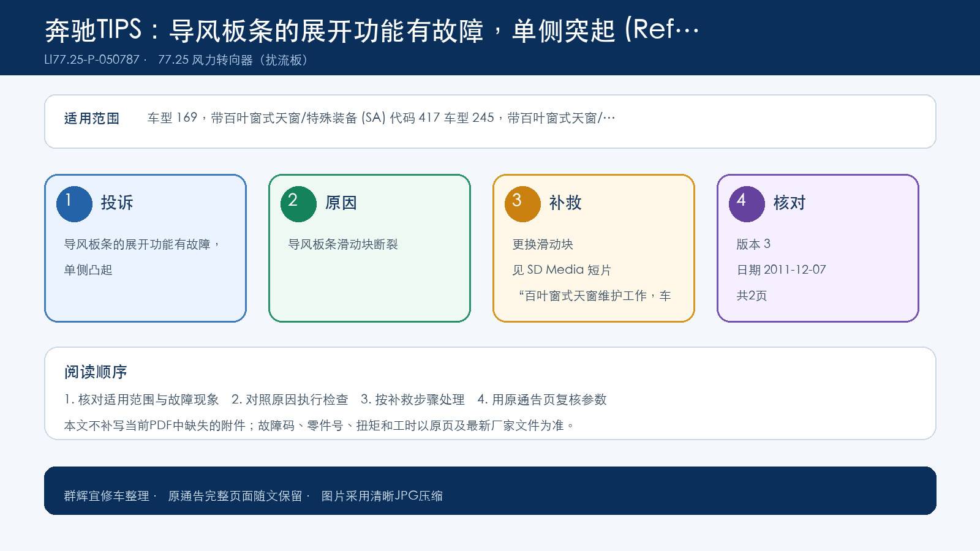Click the green number 2 circle badge
This screenshot has height=551, width=980.
pyautogui.click(x=298, y=204)
